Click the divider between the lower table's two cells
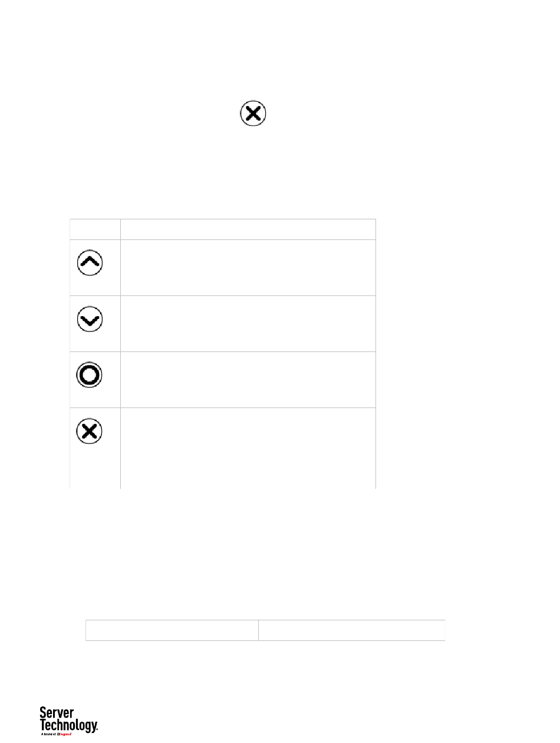The width and height of the screenshot is (560, 743). [258, 630]
